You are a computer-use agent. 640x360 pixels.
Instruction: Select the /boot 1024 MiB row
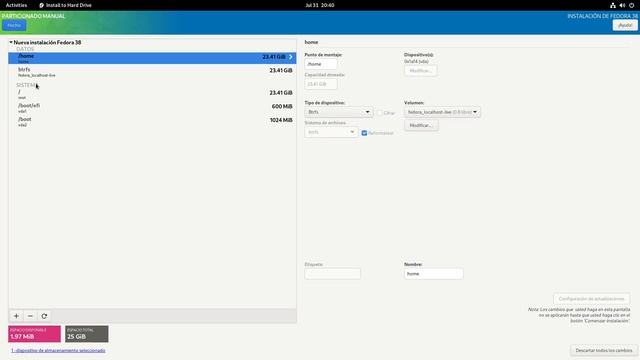pyautogui.click(x=152, y=122)
